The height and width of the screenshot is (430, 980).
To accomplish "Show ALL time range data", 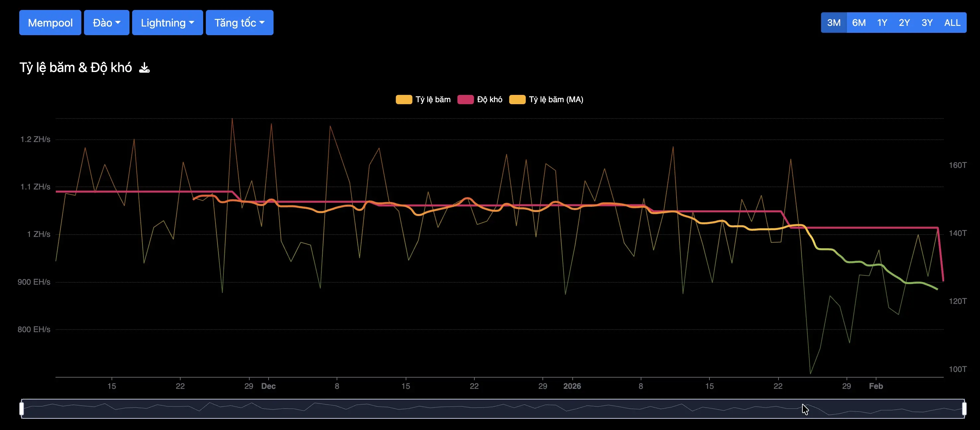I will point(952,23).
